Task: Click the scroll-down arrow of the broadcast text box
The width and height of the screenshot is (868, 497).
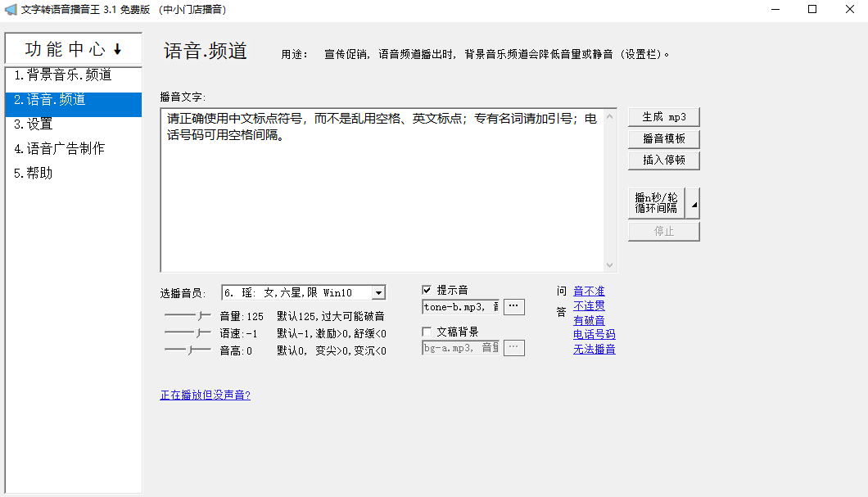Action: coord(609,264)
